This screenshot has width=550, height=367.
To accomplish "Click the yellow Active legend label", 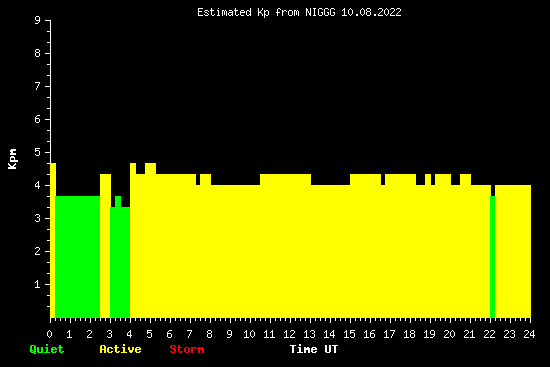I will click(120, 349).
